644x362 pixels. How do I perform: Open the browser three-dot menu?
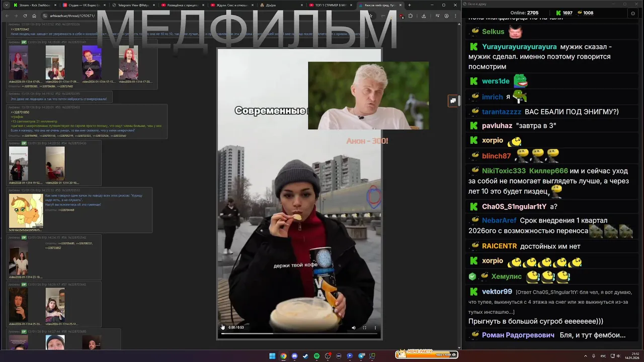pyautogui.click(x=455, y=16)
